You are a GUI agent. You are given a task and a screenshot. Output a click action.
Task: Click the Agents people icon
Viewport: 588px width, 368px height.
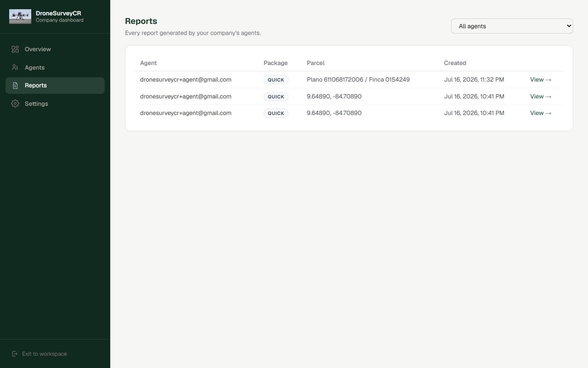pos(15,67)
